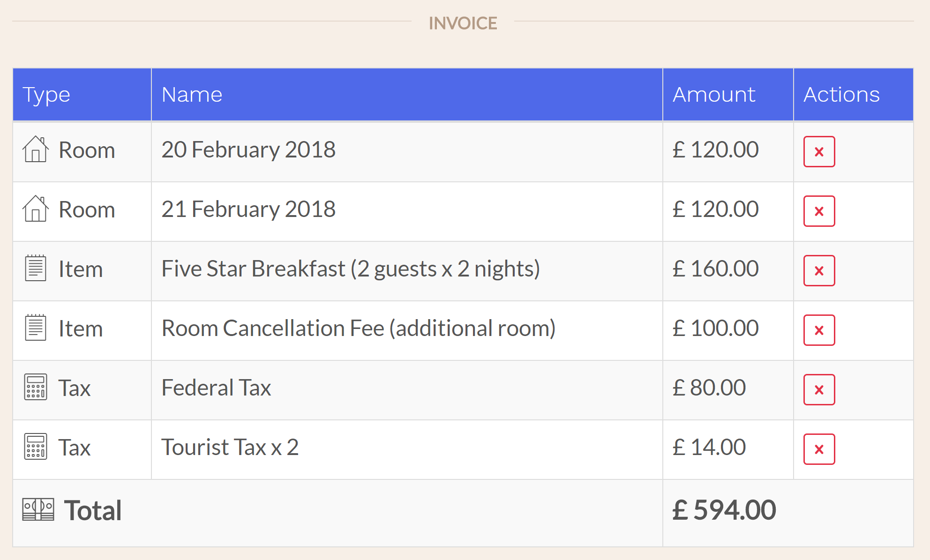Screen dimensions: 930x560
Task: Click the banknote icon next to Total
Action: [x=38, y=509]
